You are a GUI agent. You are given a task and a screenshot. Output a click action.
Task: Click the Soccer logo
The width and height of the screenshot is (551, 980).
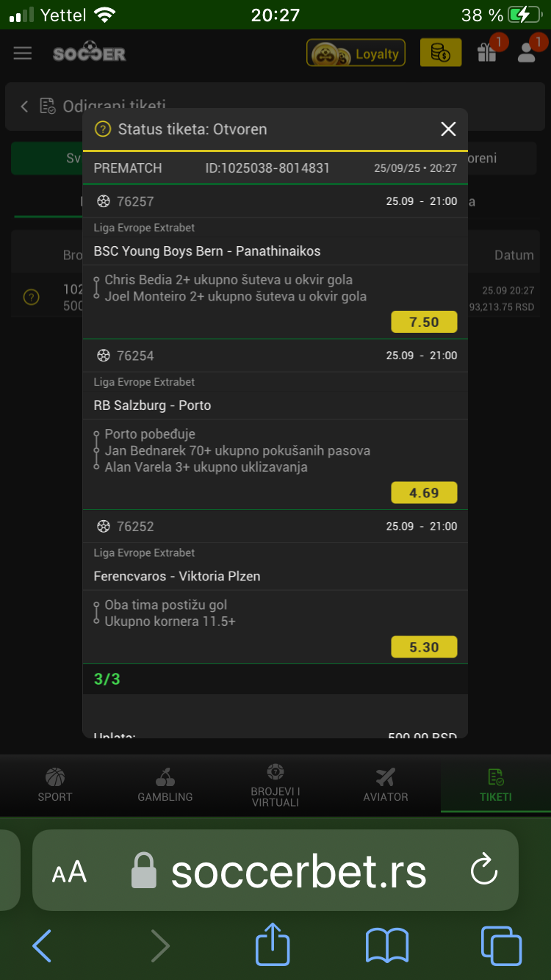90,53
